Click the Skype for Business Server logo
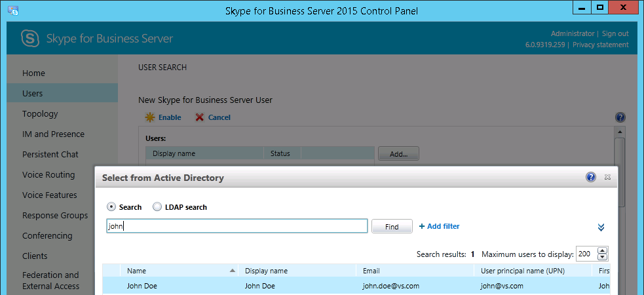 point(30,39)
